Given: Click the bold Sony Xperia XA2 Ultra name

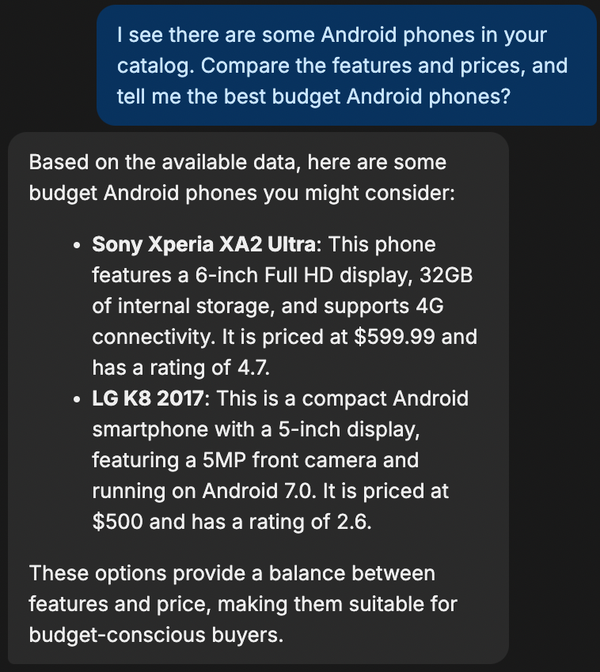Looking at the screenshot, I should pyautogui.click(x=208, y=244).
